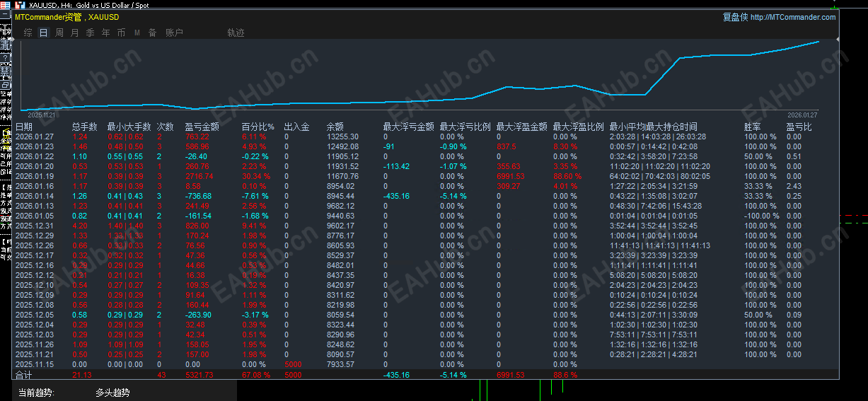This screenshot has width=868, height=401.
Task: Click the 2026.01.19 date cell
Action: coord(35,176)
